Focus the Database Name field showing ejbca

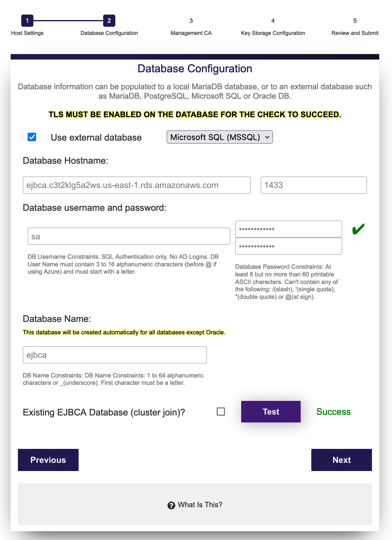tap(115, 355)
